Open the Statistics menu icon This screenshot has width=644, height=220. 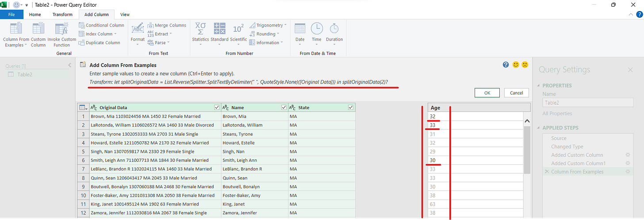200,28
